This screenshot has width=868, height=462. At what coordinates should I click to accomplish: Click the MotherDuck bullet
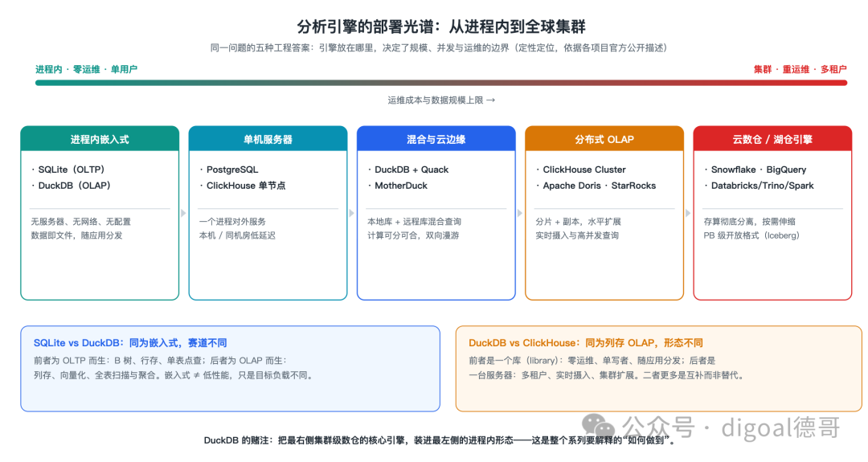point(398,186)
